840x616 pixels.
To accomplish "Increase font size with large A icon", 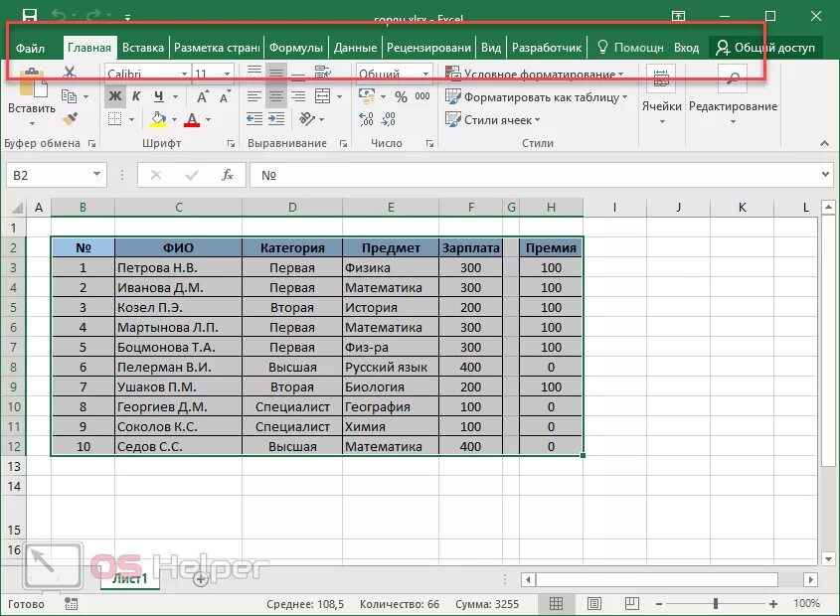I will tap(203, 97).
